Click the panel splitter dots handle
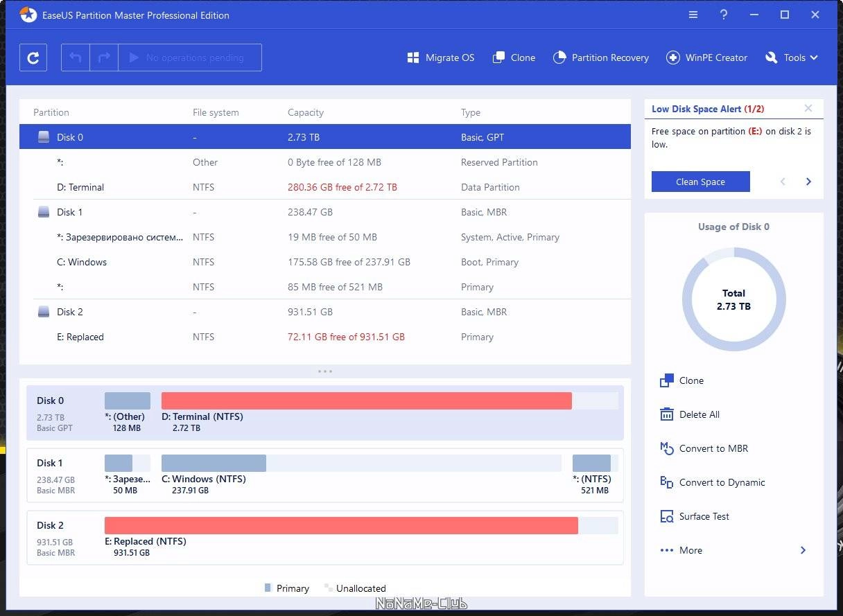 click(325, 371)
